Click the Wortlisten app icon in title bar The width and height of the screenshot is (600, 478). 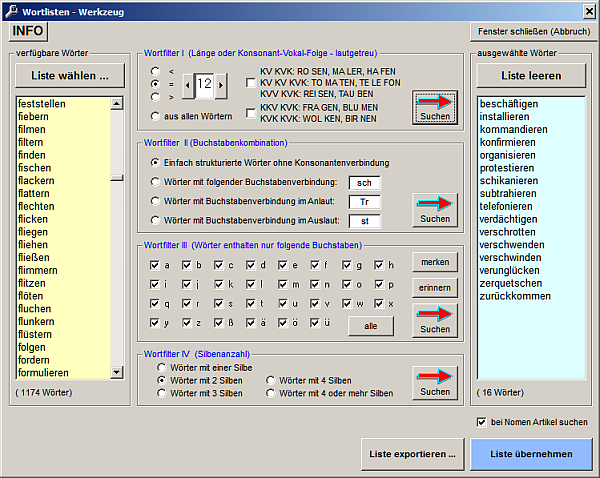click(11, 10)
